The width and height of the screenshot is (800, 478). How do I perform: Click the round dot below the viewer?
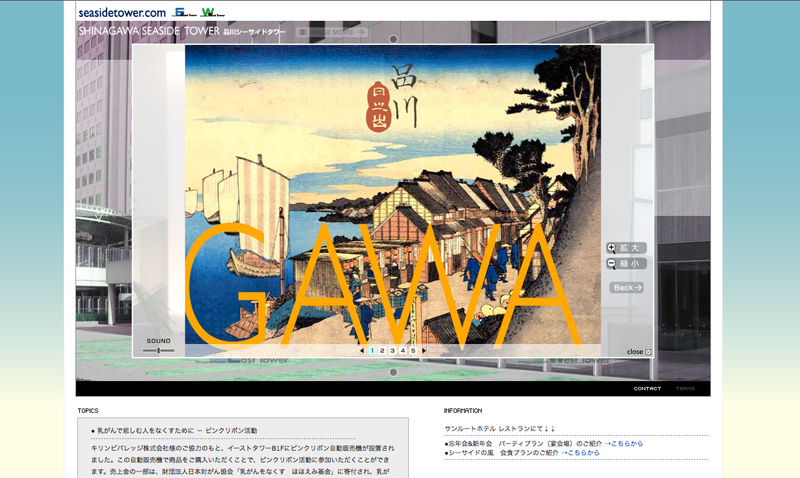click(393, 372)
